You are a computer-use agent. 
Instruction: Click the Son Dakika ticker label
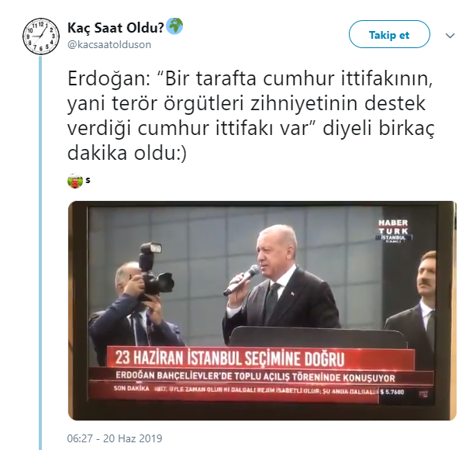pyautogui.click(x=132, y=388)
